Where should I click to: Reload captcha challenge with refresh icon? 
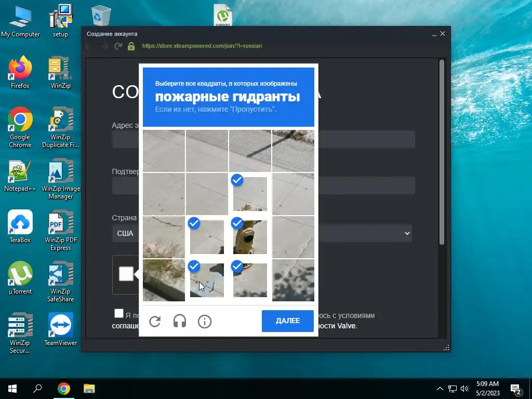(x=155, y=321)
